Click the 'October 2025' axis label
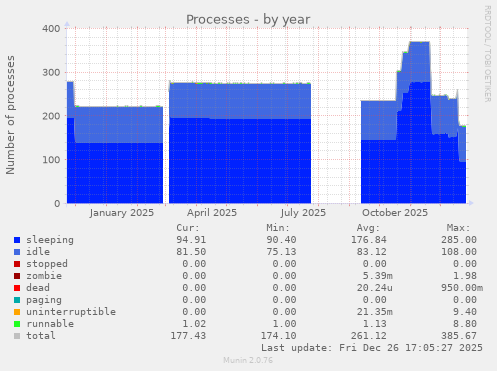The image size is (497, 371). click(395, 213)
